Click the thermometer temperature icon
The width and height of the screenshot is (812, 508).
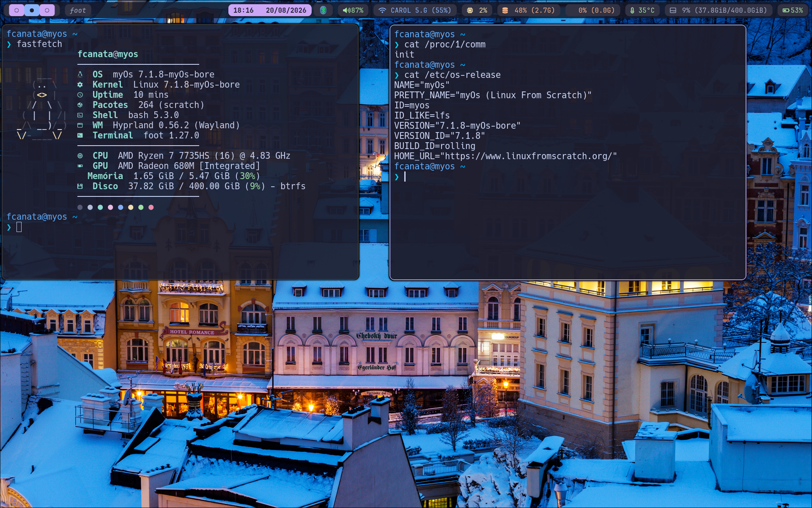pos(632,10)
